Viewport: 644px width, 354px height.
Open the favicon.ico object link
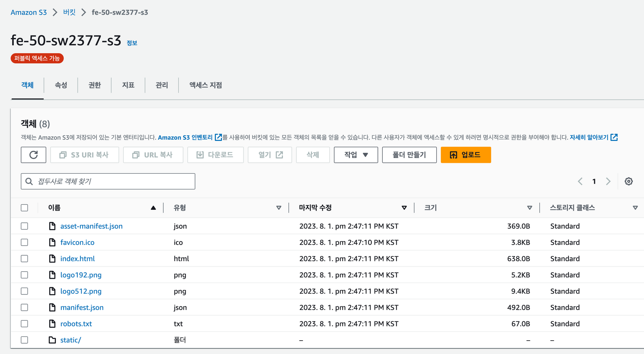(77, 243)
